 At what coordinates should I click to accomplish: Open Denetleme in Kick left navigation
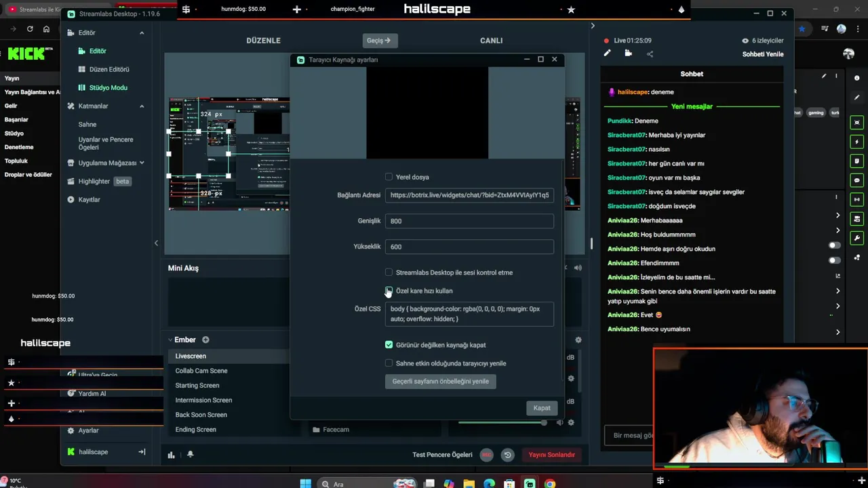[19, 147]
